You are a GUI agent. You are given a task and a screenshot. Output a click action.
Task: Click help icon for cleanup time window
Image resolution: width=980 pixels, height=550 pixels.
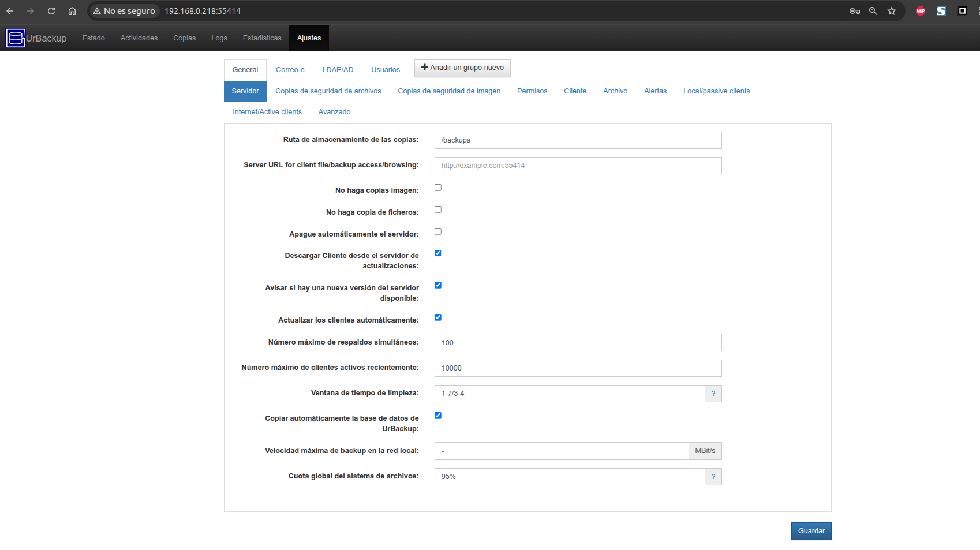pos(713,394)
